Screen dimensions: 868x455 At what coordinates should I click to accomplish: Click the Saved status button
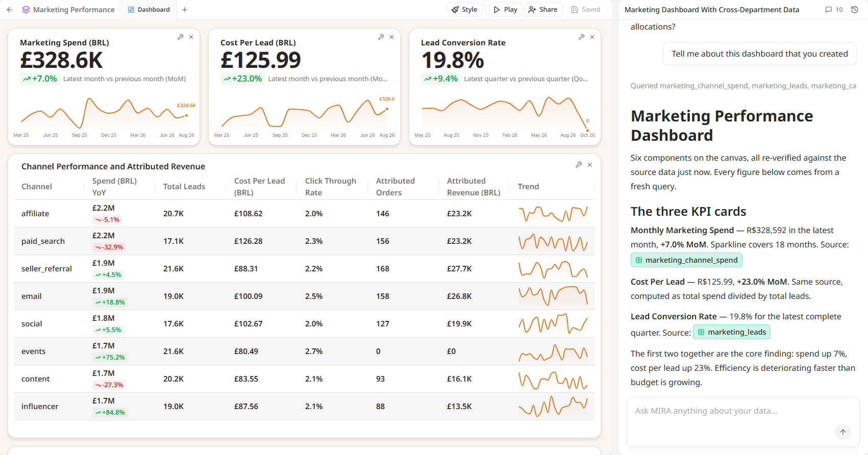[586, 10]
